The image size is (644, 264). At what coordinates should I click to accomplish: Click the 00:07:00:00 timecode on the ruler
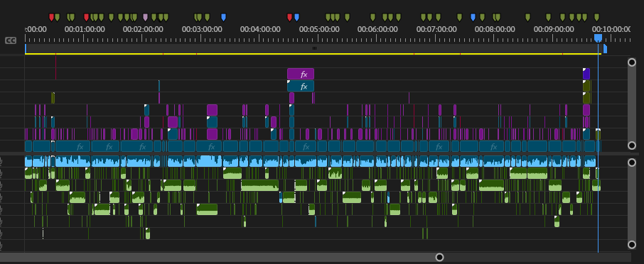pos(436,30)
